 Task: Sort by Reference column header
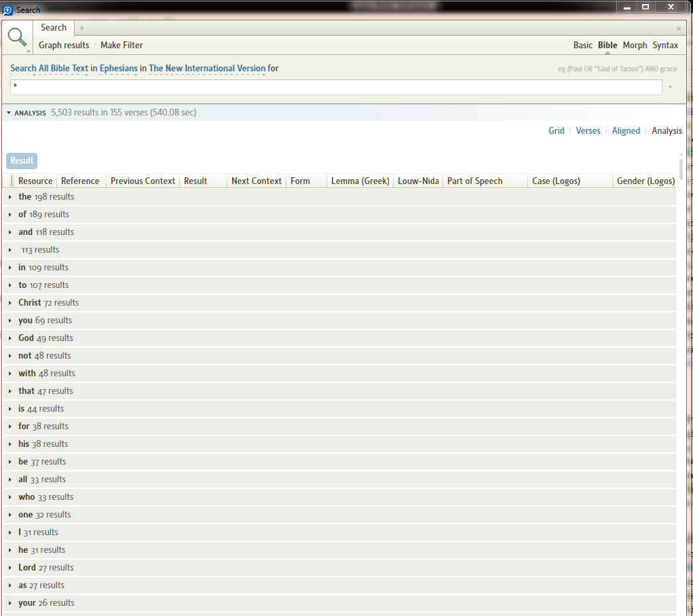point(80,181)
